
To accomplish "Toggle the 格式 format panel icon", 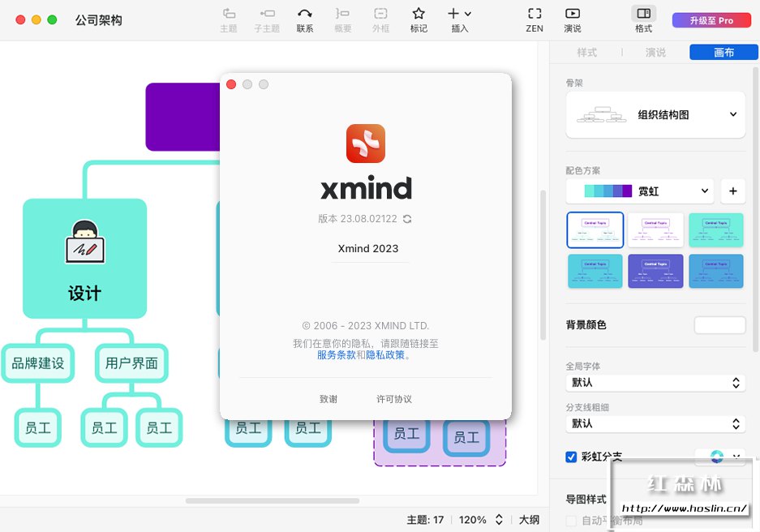I will point(644,13).
